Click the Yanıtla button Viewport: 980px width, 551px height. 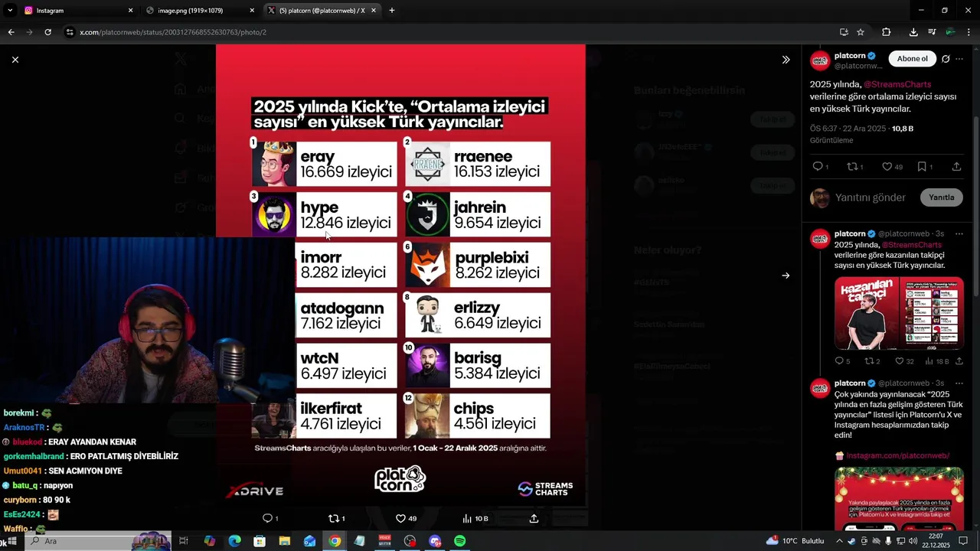(x=941, y=197)
